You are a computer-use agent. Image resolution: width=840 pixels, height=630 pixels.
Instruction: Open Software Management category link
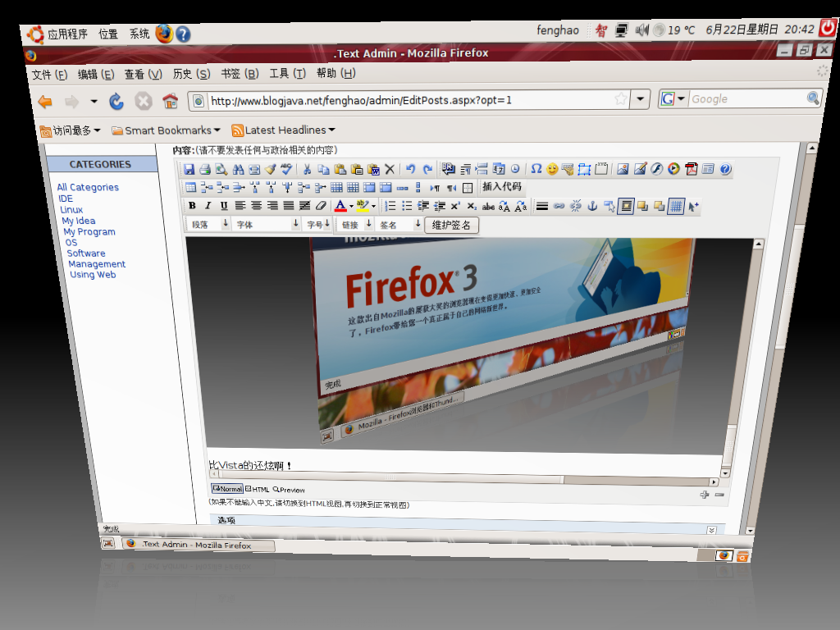97,258
